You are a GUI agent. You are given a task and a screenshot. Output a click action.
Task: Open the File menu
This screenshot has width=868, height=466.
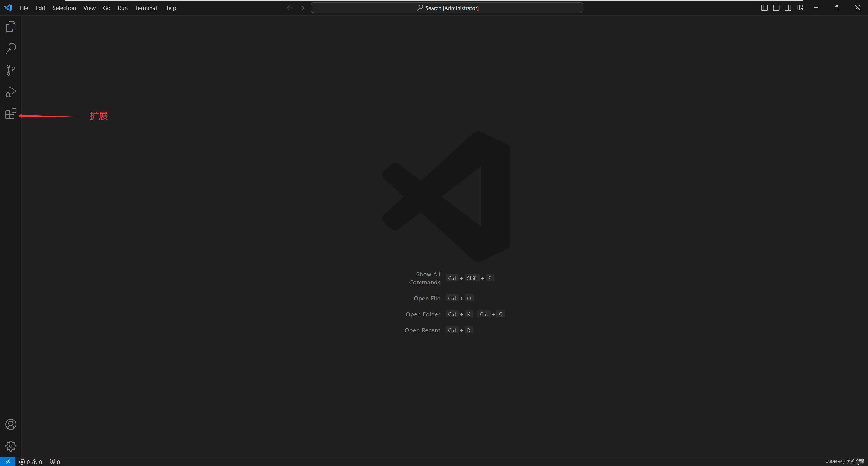tap(24, 8)
